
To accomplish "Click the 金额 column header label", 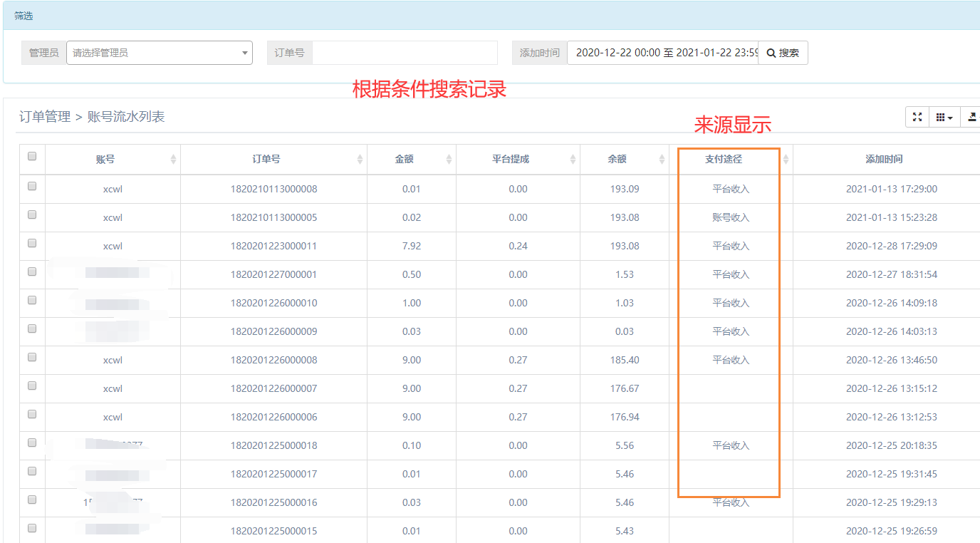I will coord(404,160).
